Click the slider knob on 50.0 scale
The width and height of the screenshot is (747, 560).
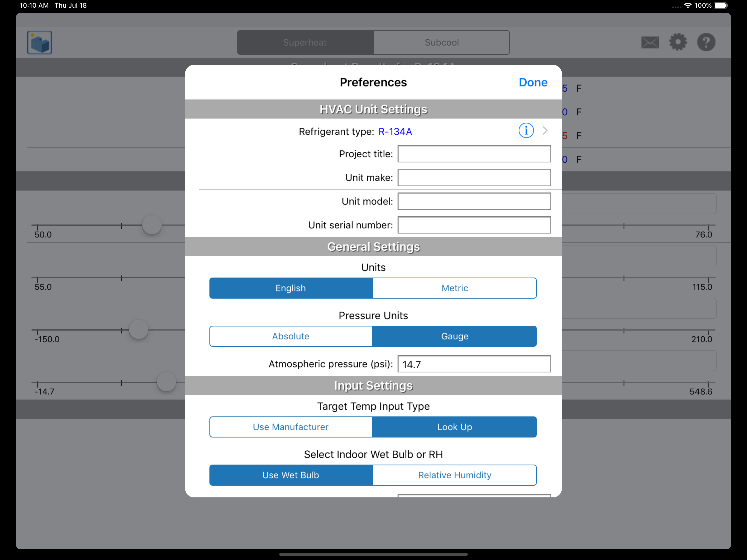[x=152, y=225]
